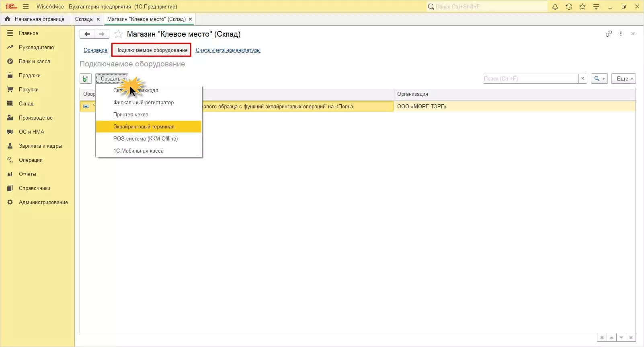Close the form with the x button
The image size is (644, 347).
tap(633, 34)
